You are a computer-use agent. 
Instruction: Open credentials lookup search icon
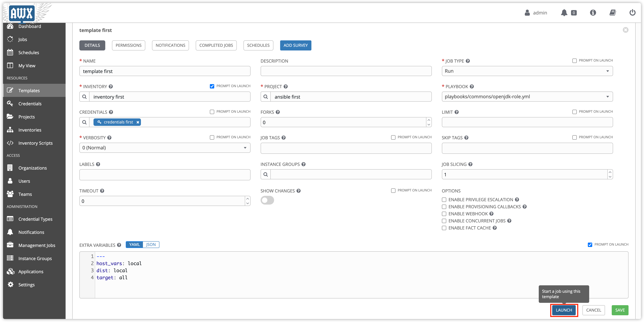(x=85, y=122)
